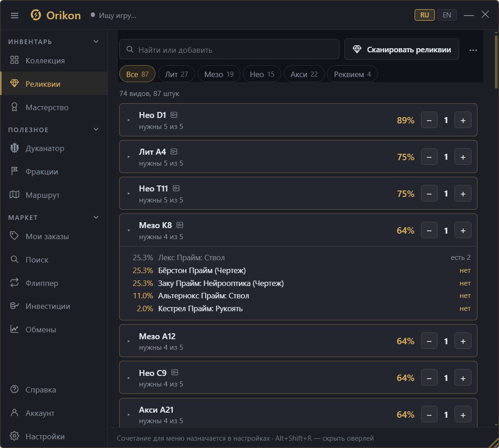Open Настройки settings
This screenshot has width=499, height=448.
(54, 436)
